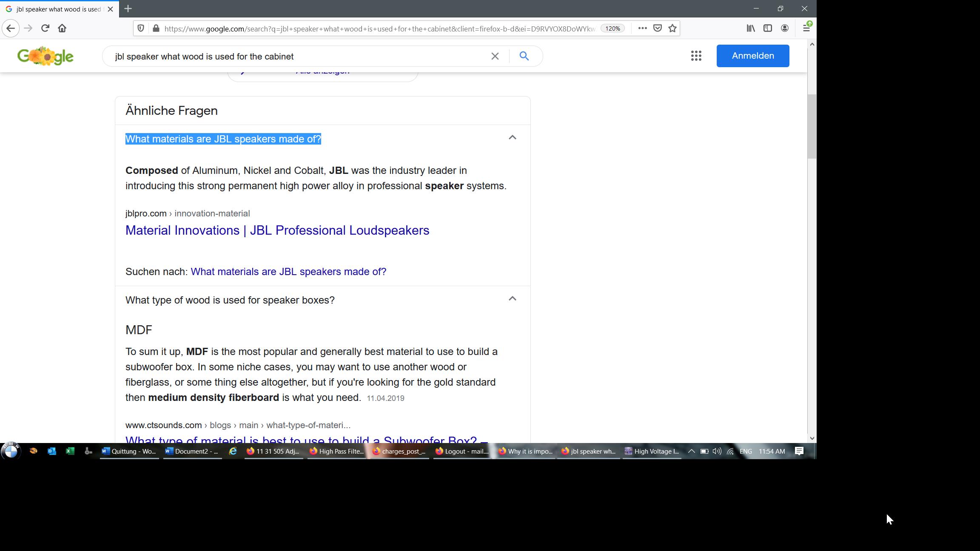Switch to Document2 Word window
The width and height of the screenshot is (980, 551).
[193, 451]
